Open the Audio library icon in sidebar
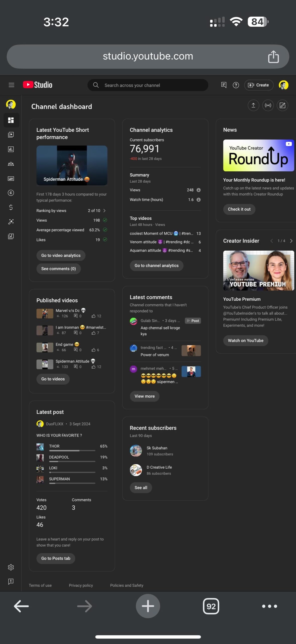Viewport: 296px width, 644px height. tap(11, 236)
